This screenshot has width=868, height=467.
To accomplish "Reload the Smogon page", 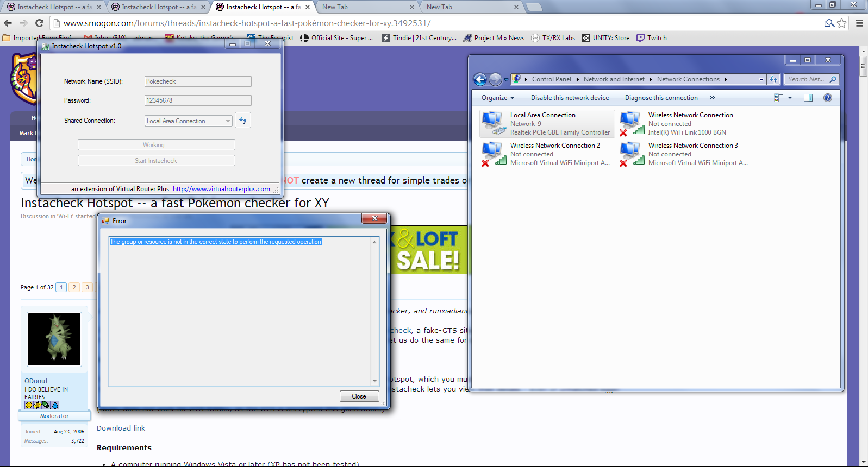I will coord(39,23).
